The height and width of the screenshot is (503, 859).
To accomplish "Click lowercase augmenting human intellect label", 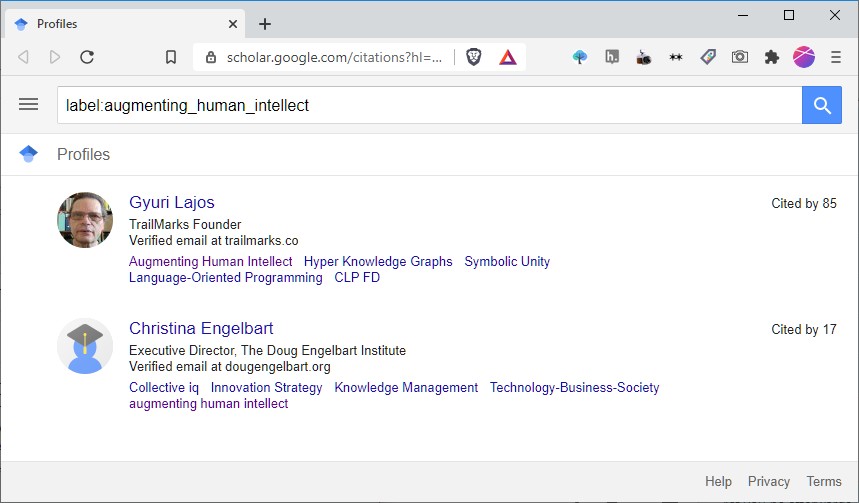I will (x=208, y=403).
